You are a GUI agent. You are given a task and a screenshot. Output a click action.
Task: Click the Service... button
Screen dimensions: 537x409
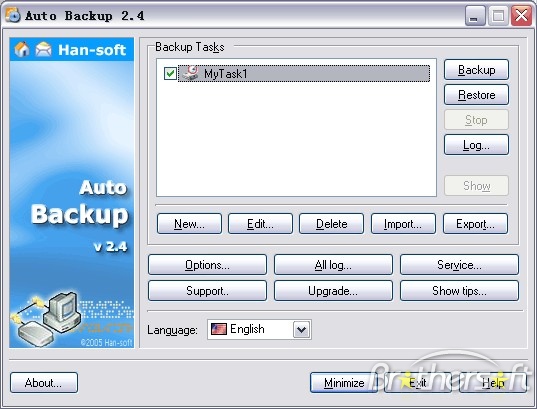459,265
